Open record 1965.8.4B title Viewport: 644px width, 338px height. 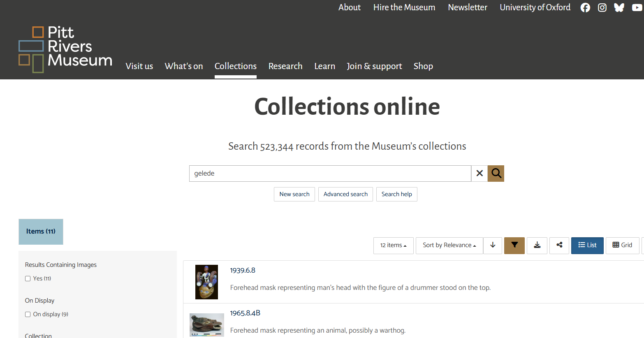[x=245, y=313]
